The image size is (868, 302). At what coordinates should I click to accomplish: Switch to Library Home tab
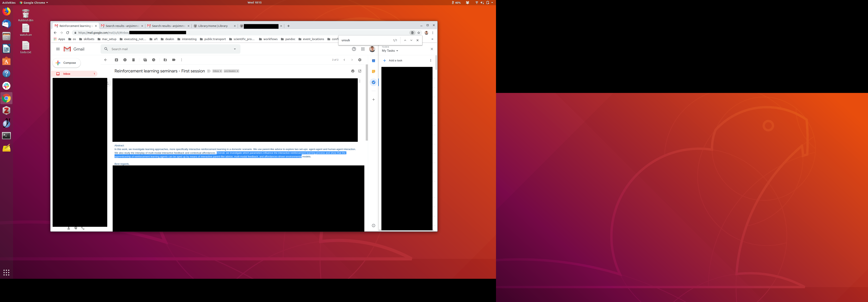point(213,26)
